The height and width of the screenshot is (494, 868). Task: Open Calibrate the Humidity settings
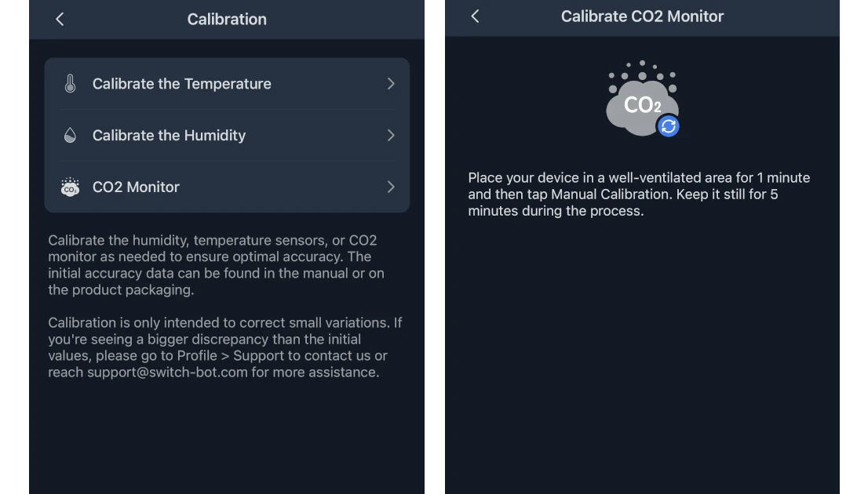pos(170,135)
